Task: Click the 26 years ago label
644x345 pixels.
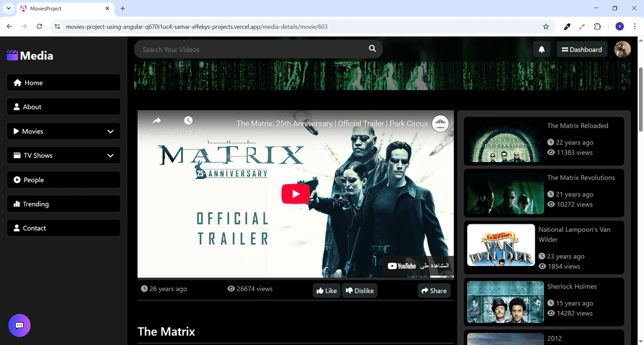Action: [x=164, y=289]
